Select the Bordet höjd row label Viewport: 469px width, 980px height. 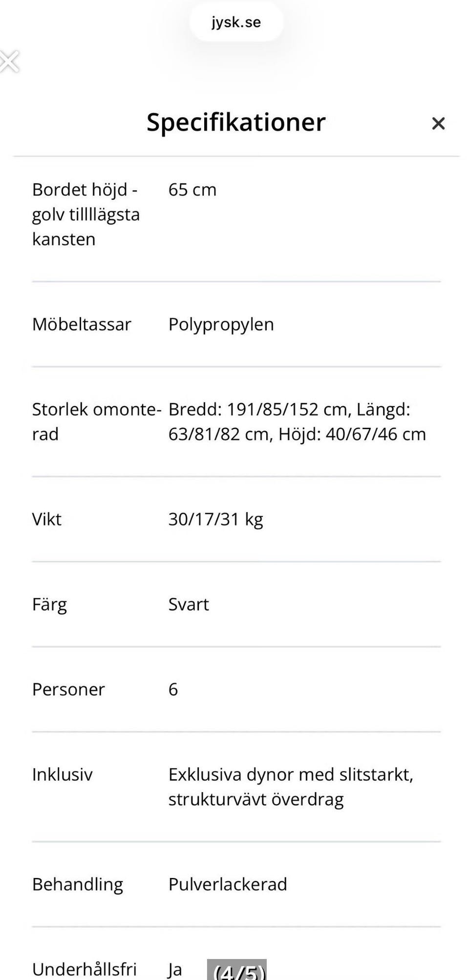(86, 214)
